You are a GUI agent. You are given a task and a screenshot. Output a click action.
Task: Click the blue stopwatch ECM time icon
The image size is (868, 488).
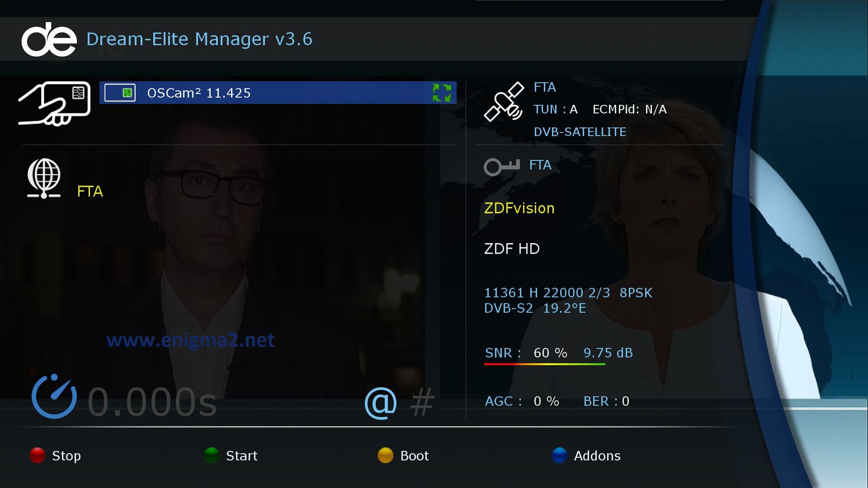click(x=54, y=396)
